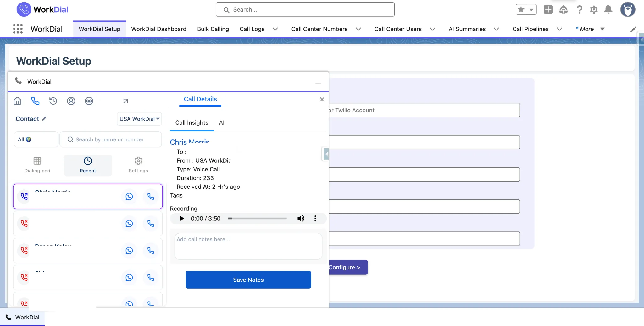The width and height of the screenshot is (644, 326).
Task: Open Global Actions plus icon
Action: pyautogui.click(x=548, y=10)
